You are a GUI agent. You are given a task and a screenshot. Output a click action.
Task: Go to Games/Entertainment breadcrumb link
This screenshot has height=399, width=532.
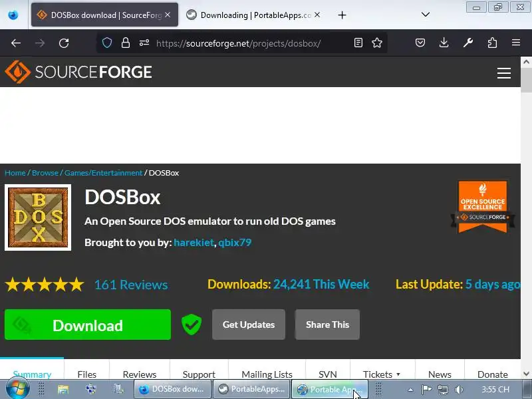(104, 173)
